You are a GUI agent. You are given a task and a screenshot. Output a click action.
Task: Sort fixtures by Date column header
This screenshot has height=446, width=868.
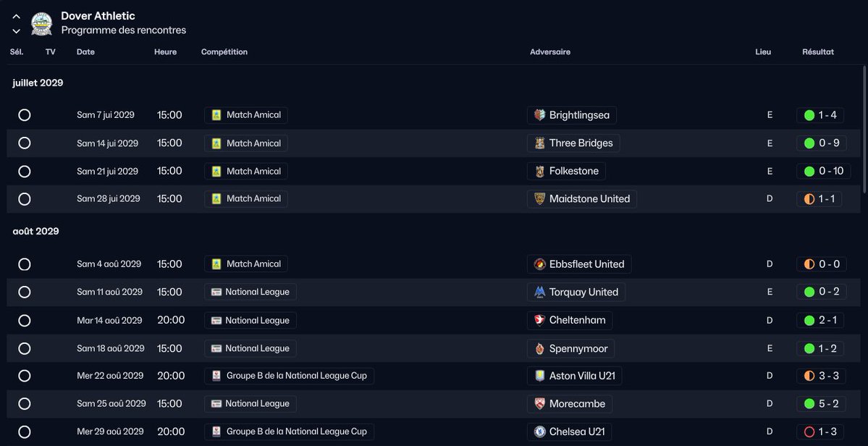pos(86,52)
